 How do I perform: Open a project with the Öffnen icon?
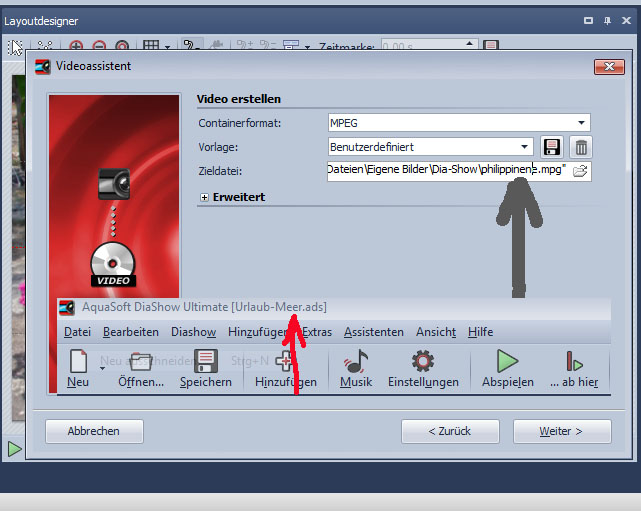pyautogui.click(x=141, y=361)
